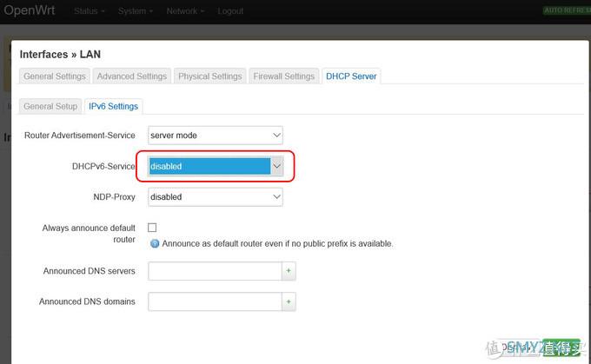Select the DHCP Server tab
This screenshot has height=364, width=591.
point(351,76)
